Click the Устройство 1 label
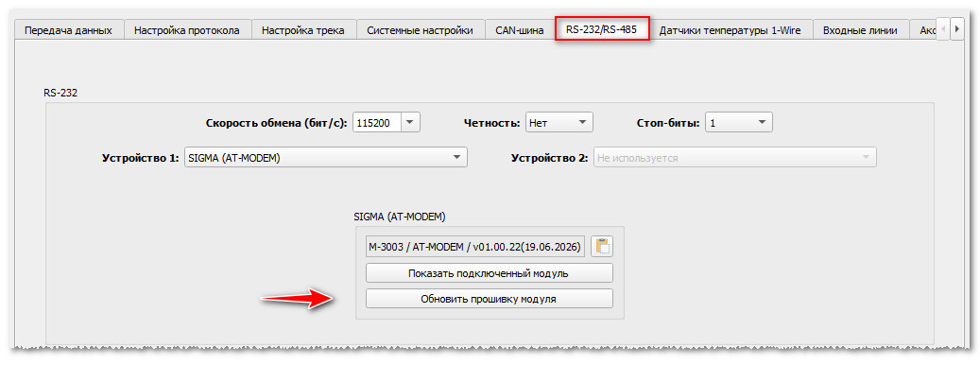Viewport: 980px width, 365px height. click(x=140, y=158)
